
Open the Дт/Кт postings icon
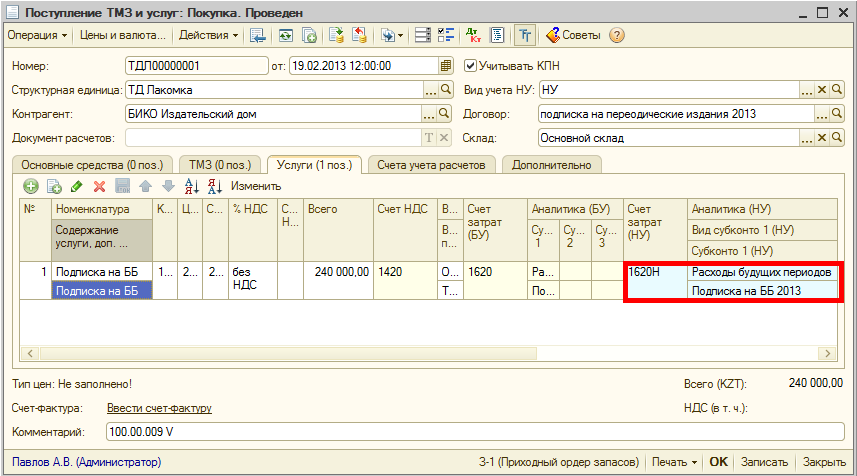pos(472,35)
